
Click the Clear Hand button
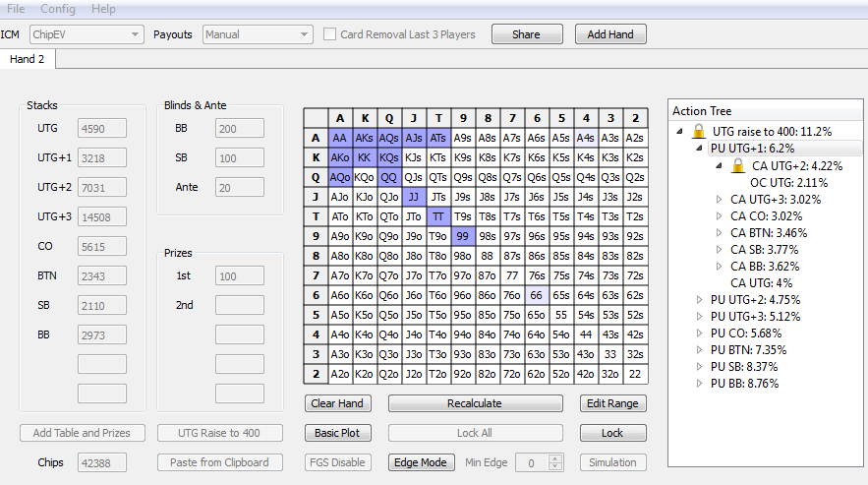pyautogui.click(x=337, y=403)
